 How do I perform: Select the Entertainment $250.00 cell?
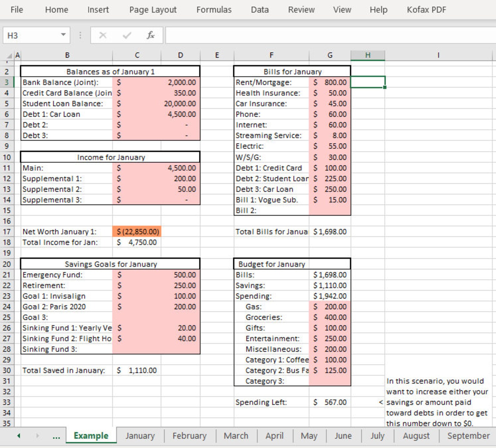click(x=330, y=338)
